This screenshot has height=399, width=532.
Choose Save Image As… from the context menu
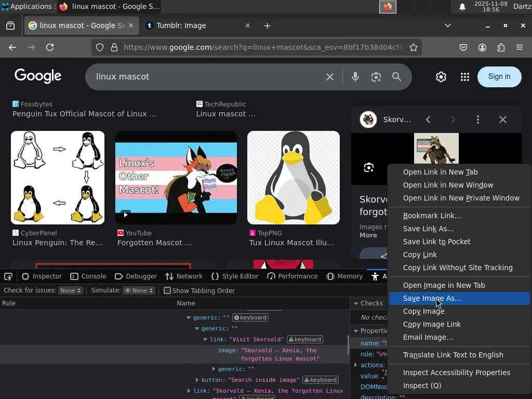point(459,299)
